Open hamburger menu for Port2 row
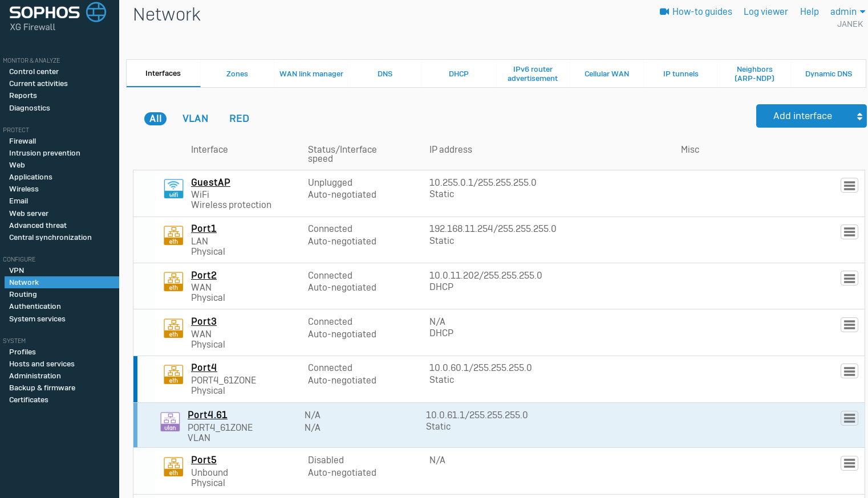 pyautogui.click(x=849, y=279)
